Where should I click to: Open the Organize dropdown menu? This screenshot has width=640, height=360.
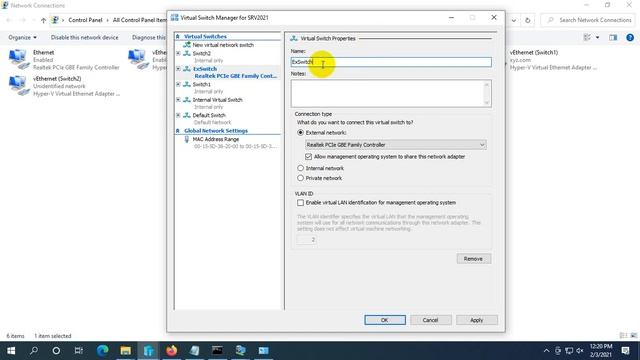point(22,38)
